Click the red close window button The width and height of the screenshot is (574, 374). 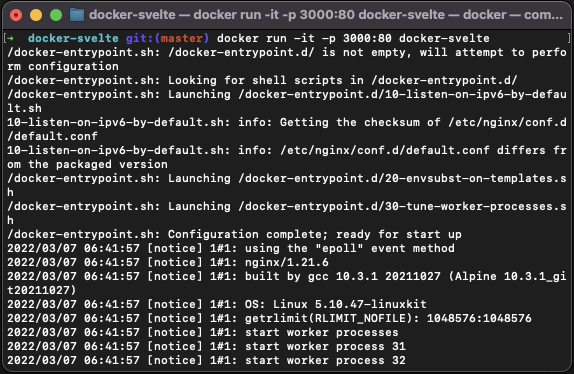pos(16,15)
